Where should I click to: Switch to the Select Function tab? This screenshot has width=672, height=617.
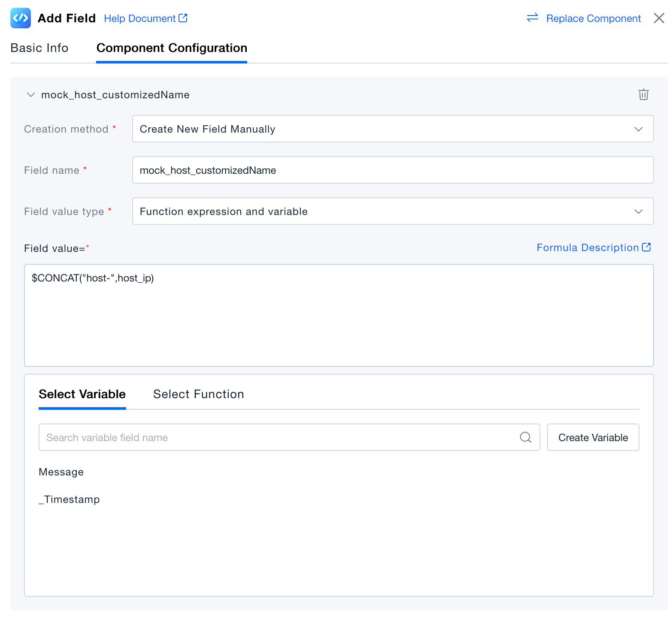click(x=198, y=394)
